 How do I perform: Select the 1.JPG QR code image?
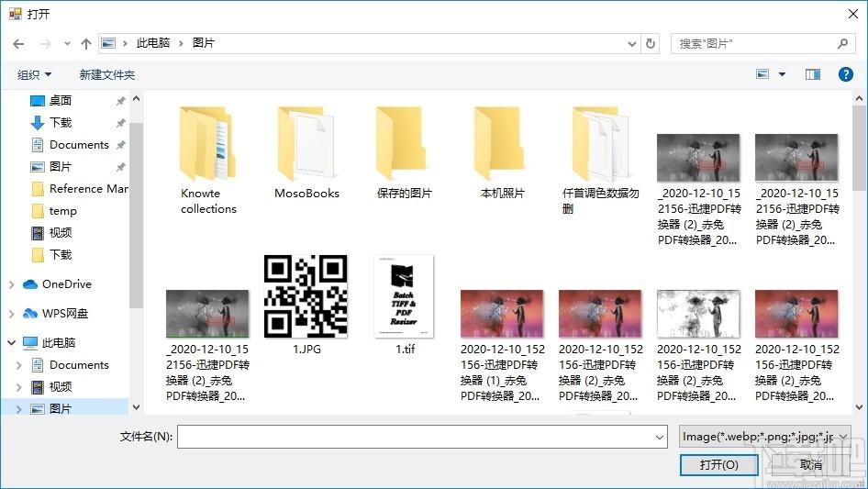[x=306, y=296]
